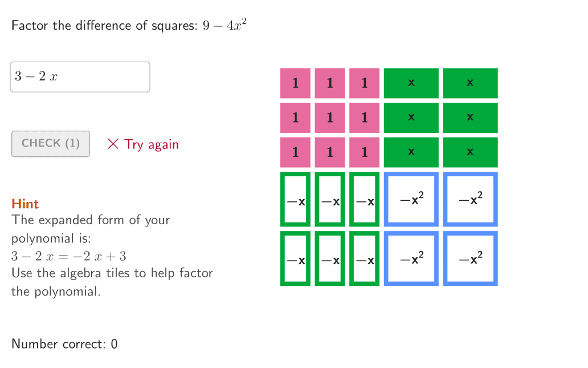Select the center pink 1 tile
The width and height of the screenshot is (588, 368).
[x=330, y=118]
